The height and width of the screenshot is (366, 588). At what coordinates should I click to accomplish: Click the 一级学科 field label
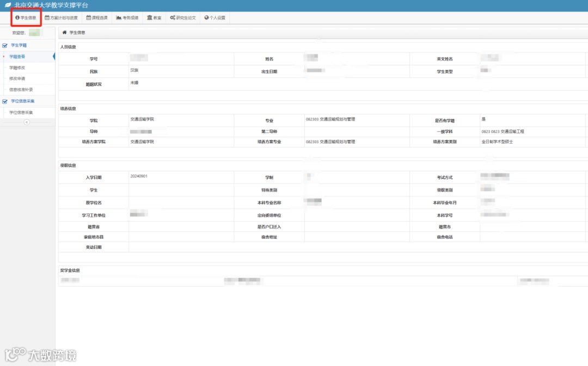click(445, 132)
